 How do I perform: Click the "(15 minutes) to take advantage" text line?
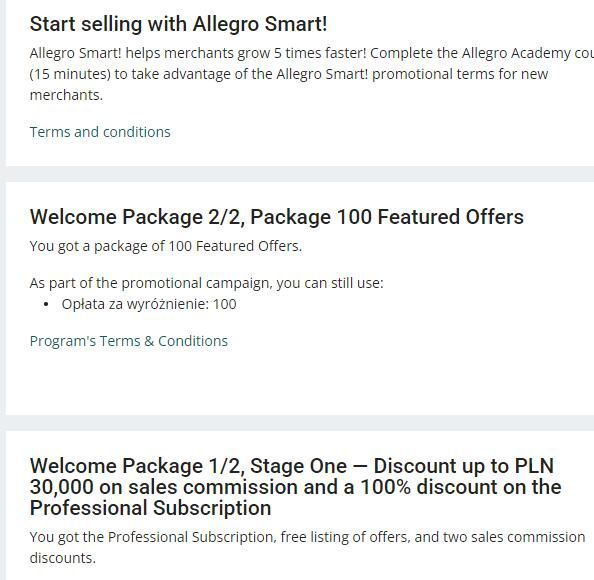(289, 74)
